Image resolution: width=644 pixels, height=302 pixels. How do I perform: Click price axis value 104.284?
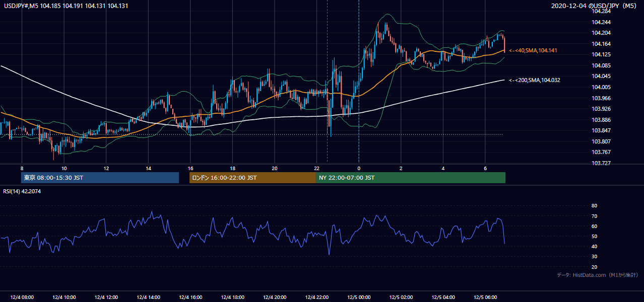coord(601,11)
